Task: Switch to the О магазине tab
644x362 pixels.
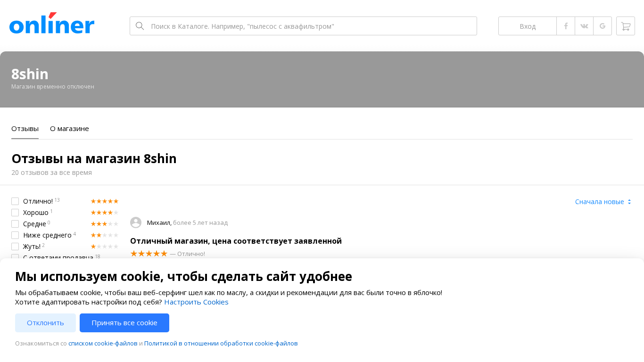Action: [69, 129]
